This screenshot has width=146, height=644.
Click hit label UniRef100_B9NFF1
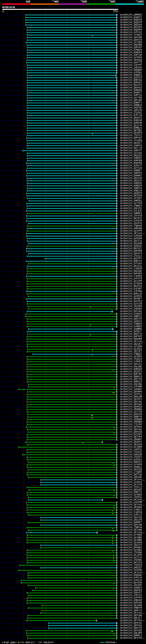point(131,103)
